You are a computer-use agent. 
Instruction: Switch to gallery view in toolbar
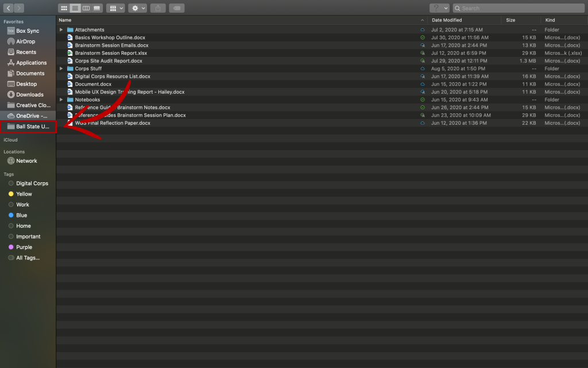(x=97, y=8)
